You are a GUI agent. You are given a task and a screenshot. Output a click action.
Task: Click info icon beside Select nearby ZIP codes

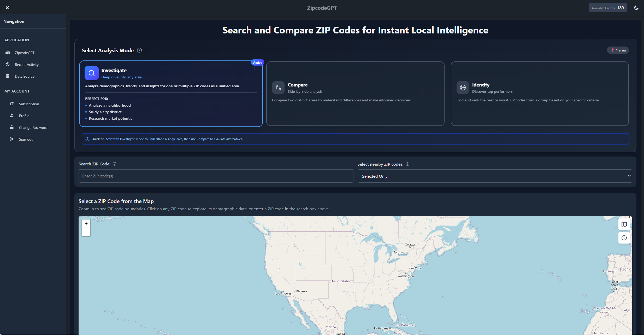(407, 164)
